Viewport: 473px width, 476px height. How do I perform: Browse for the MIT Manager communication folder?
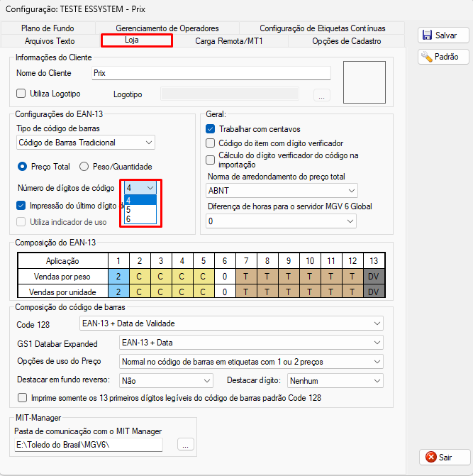186,445
